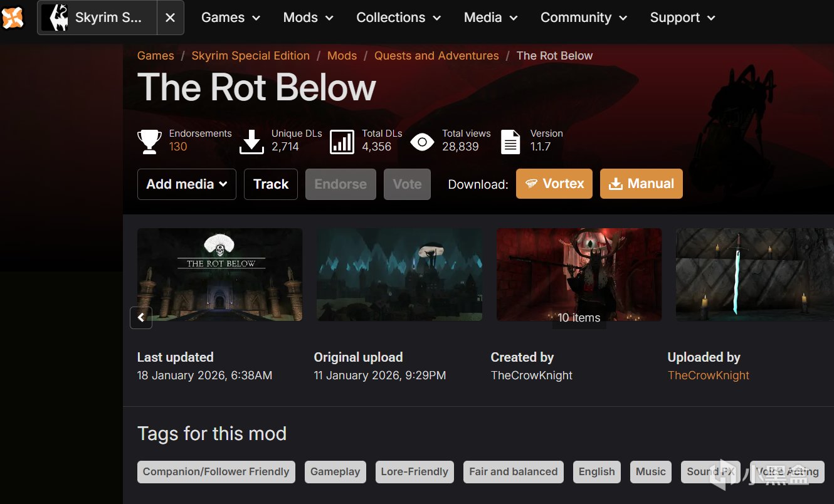Expand the Media menu

point(491,18)
